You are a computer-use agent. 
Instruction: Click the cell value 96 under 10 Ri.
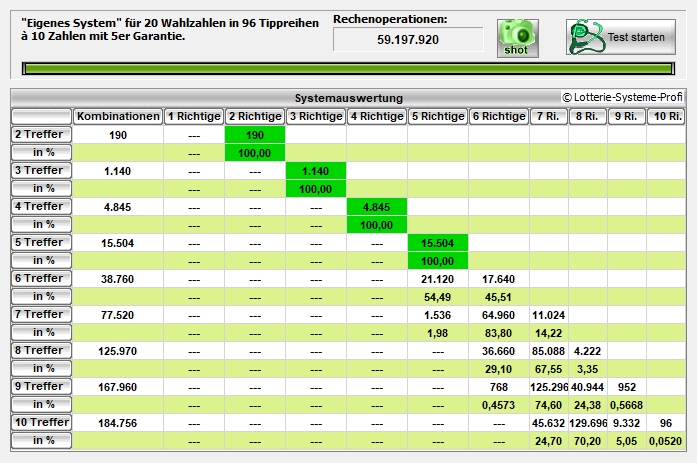tap(666, 423)
